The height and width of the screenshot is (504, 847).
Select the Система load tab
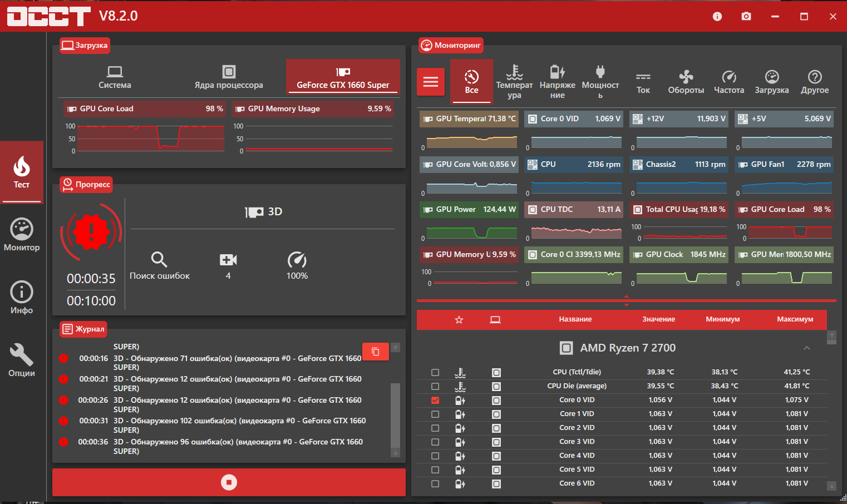pyautogui.click(x=115, y=77)
